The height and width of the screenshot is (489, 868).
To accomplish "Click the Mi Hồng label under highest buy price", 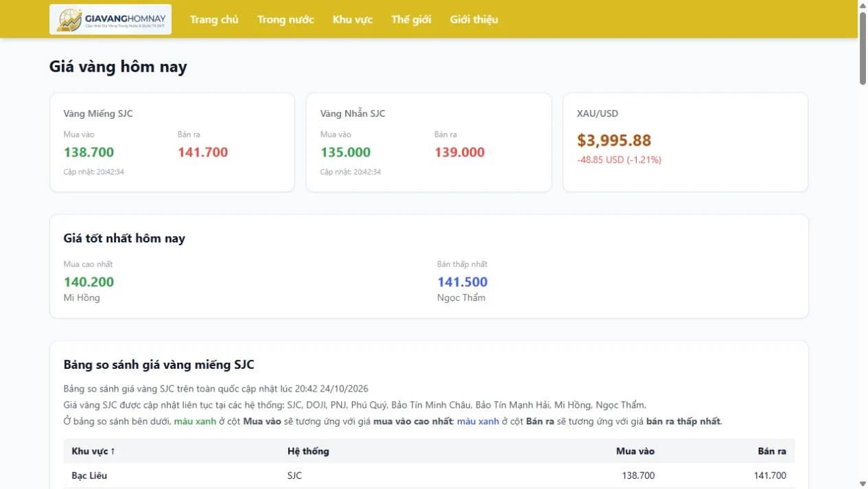I will (82, 297).
